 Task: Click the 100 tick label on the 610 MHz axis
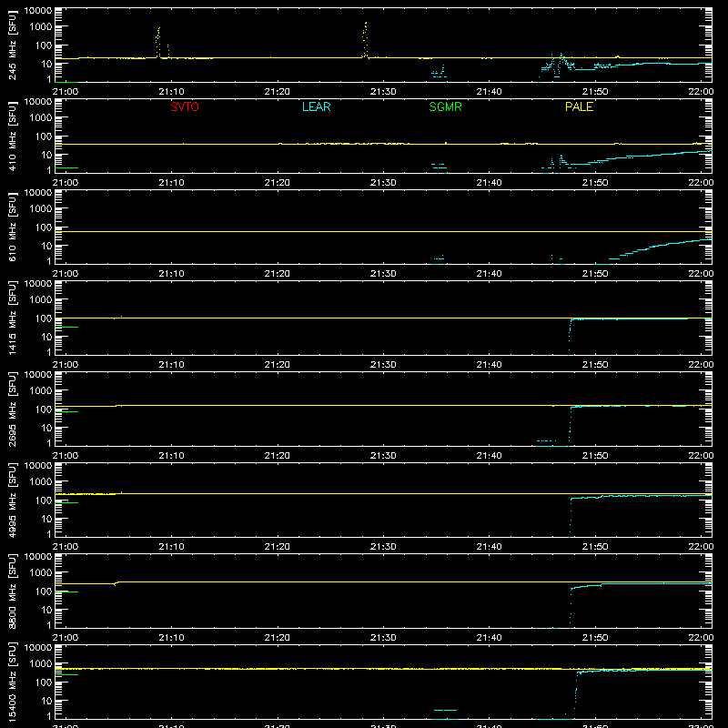click(x=44, y=227)
